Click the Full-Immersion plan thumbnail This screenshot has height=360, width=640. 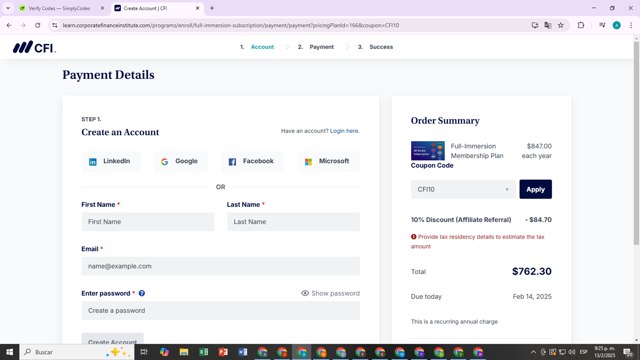click(x=428, y=151)
